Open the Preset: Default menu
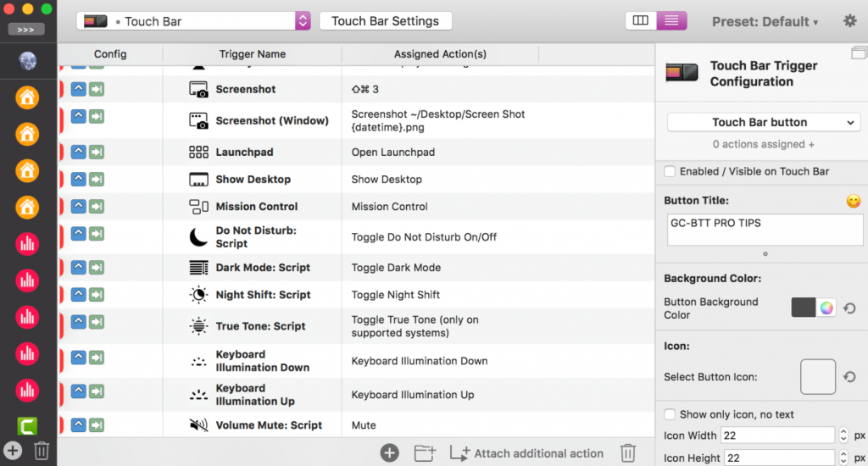The image size is (868, 466). point(765,22)
